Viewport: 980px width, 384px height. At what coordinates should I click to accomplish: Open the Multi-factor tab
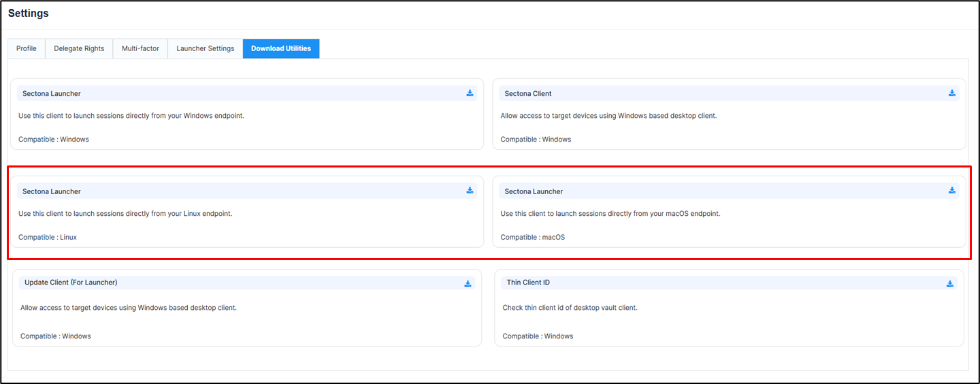pos(140,48)
